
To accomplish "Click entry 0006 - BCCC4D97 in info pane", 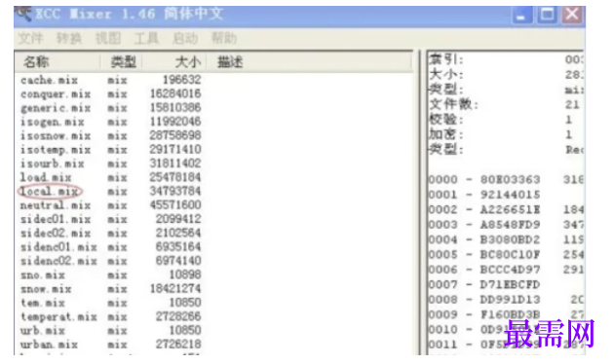I will 484,270.
